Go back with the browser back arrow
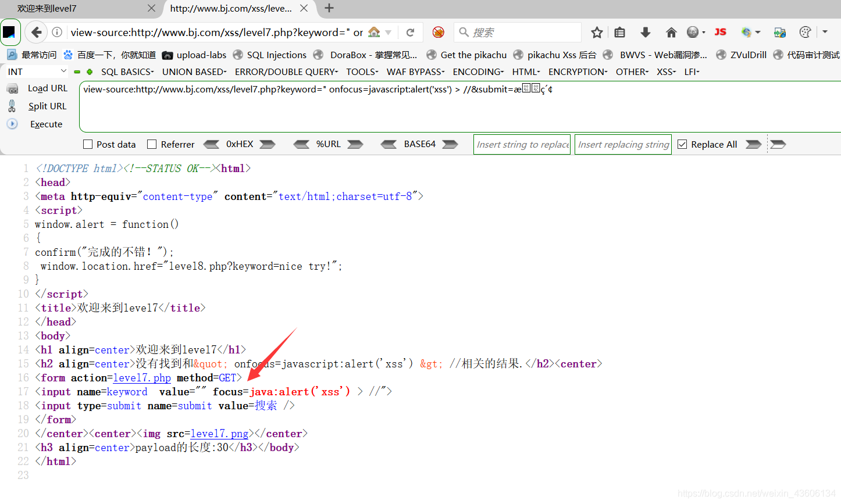The image size is (841, 504). coord(36,32)
